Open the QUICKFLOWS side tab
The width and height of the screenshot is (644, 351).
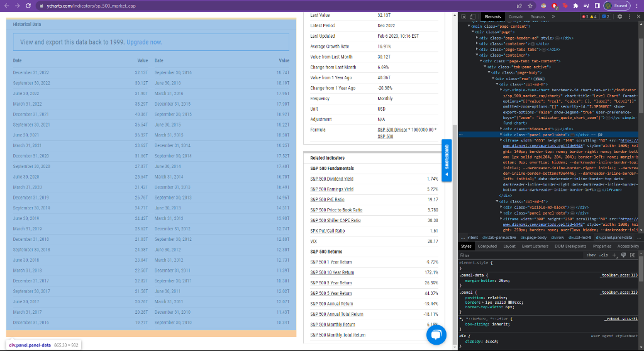[447, 160]
